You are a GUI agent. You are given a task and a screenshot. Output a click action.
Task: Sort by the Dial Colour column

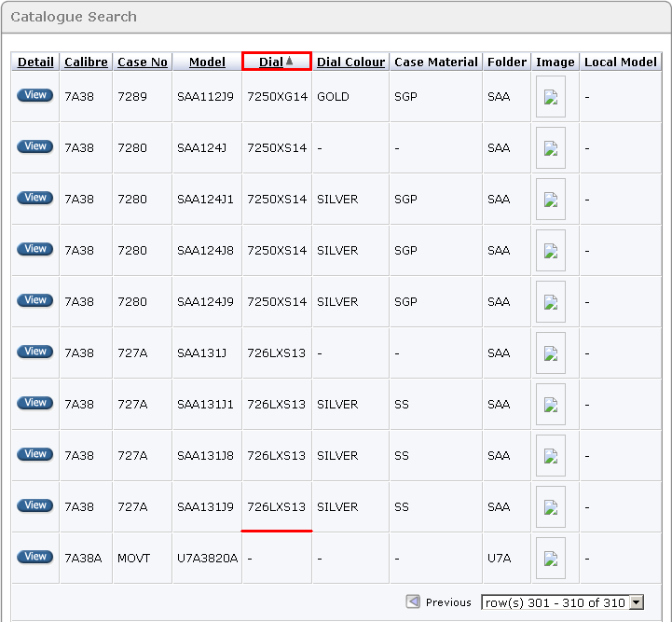pos(350,62)
